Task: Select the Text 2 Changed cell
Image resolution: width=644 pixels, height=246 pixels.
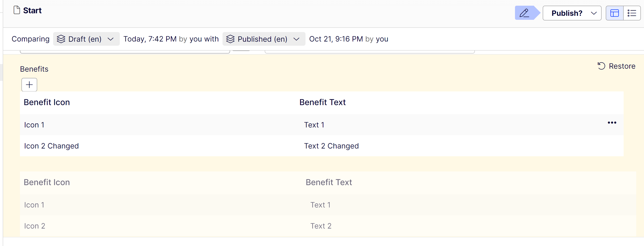Action: pos(331,146)
